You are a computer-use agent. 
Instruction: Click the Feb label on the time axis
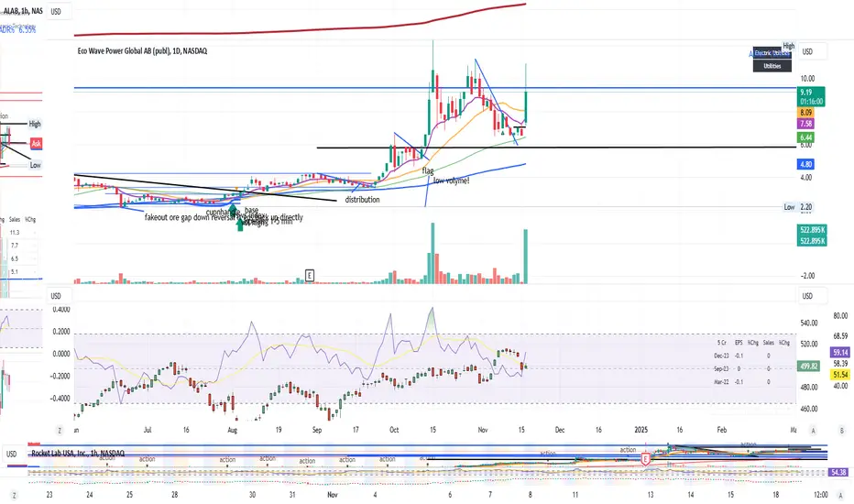click(722, 430)
